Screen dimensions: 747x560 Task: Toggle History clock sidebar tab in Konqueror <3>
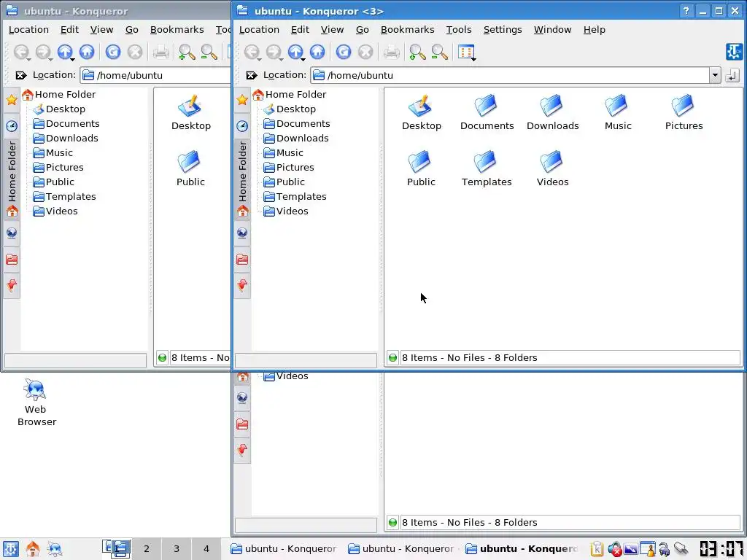coord(242,126)
